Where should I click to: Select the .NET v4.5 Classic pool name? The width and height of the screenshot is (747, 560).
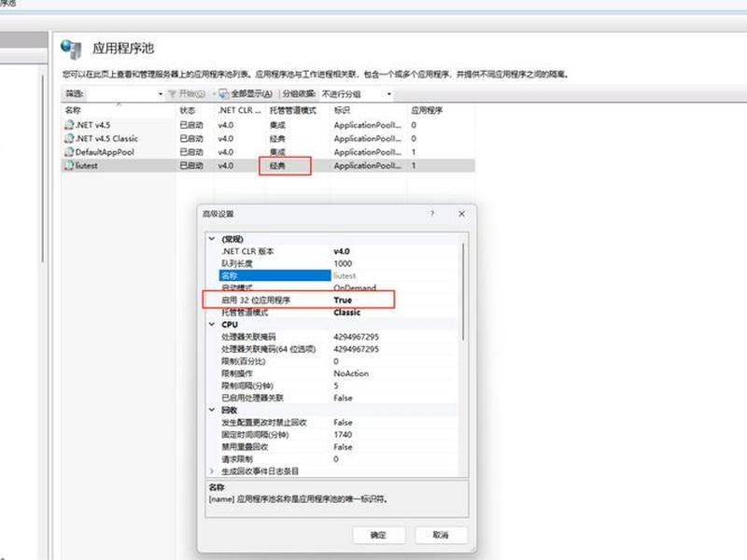click(106, 138)
